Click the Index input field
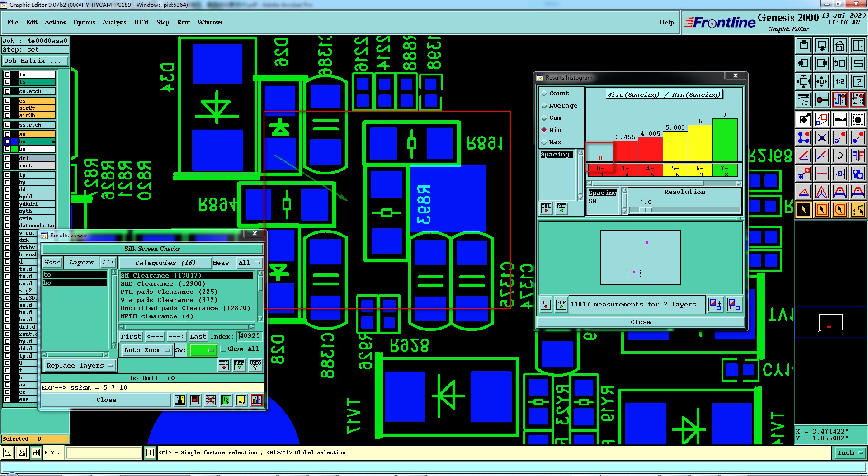 [x=250, y=336]
